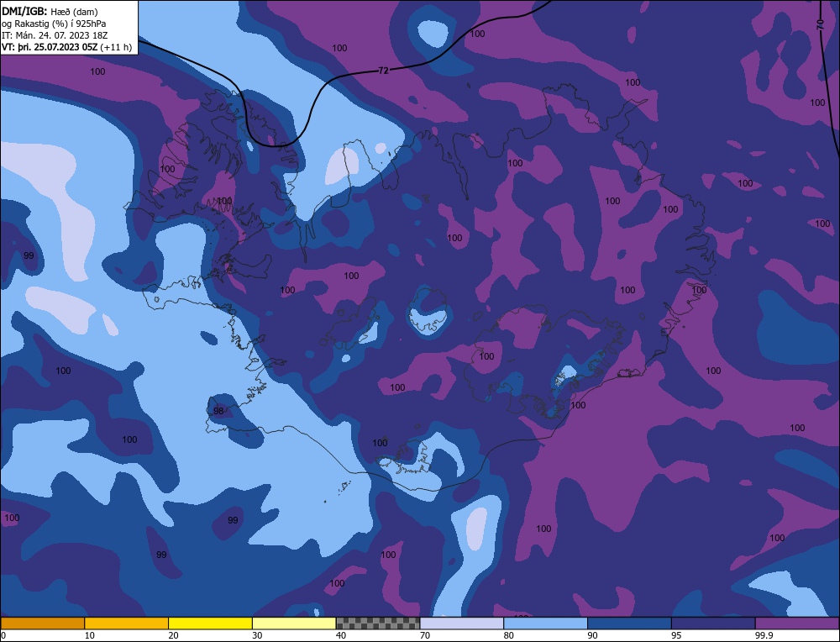
Task: Click the legend tick label '0'
Action: tap(3, 635)
